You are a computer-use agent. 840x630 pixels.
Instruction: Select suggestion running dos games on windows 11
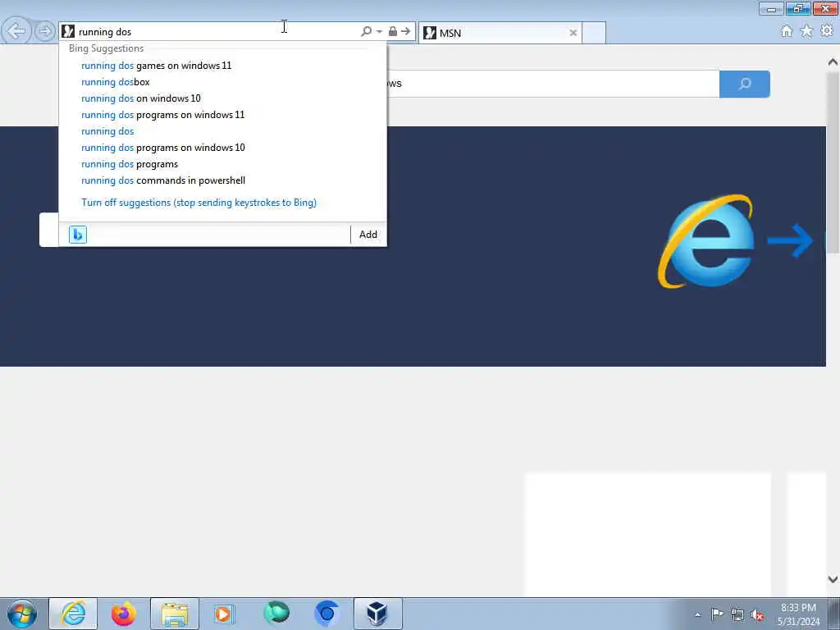(x=157, y=66)
